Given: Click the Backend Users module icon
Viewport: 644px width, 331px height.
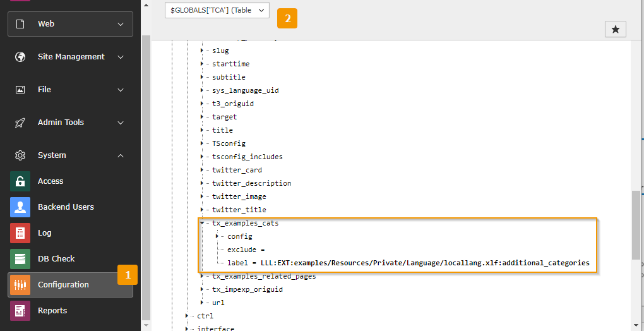Looking at the screenshot, I should click(20, 207).
